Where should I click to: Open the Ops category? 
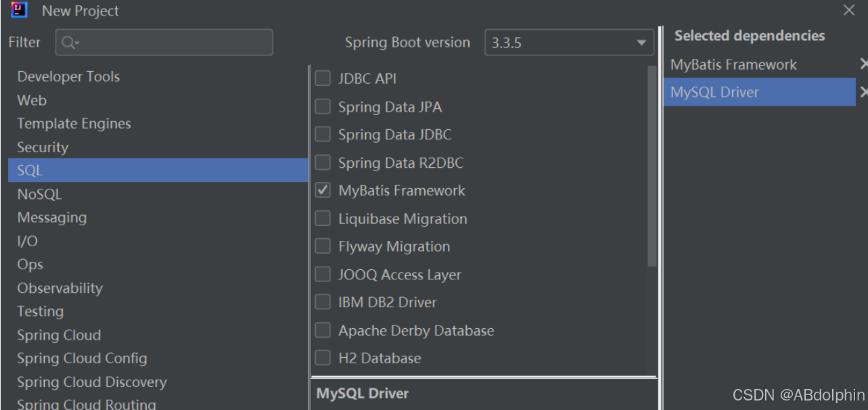tap(158, 265)
